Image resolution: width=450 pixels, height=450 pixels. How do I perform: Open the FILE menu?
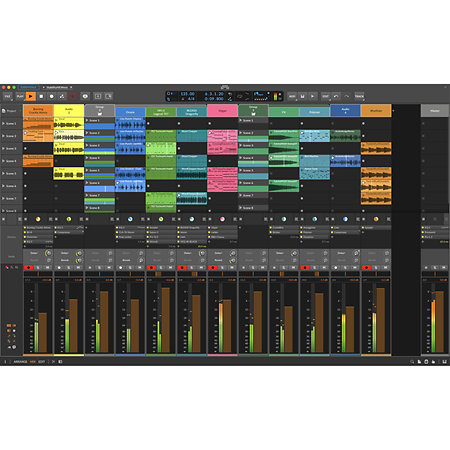click(x=7, y=96)
